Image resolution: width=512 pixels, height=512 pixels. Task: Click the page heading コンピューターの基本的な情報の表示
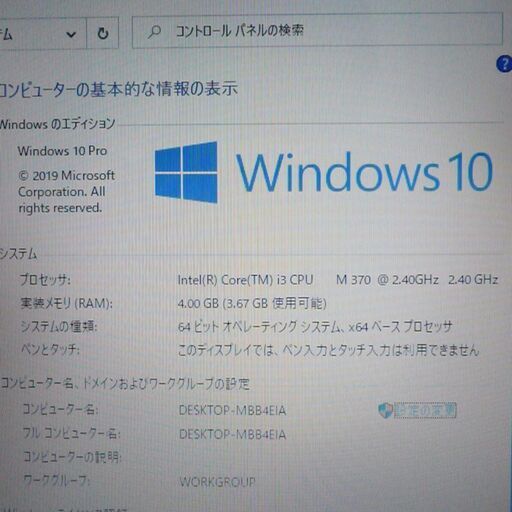pos(118,89)
